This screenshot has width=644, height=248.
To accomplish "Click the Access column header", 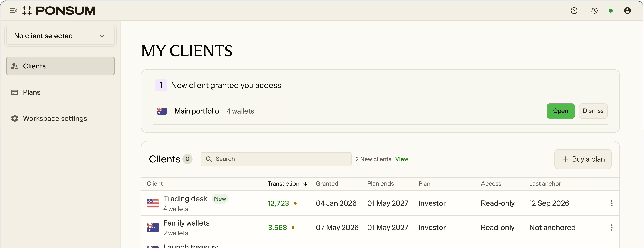I will (491, 184).
